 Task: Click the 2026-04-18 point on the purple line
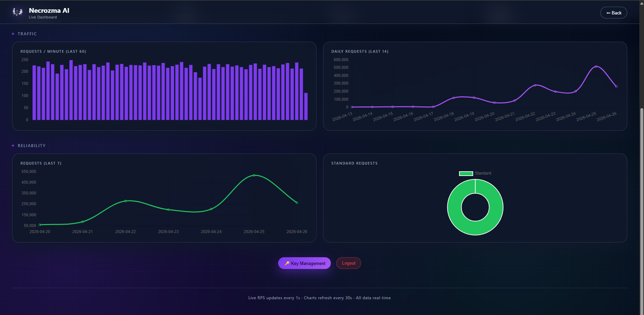454,98
